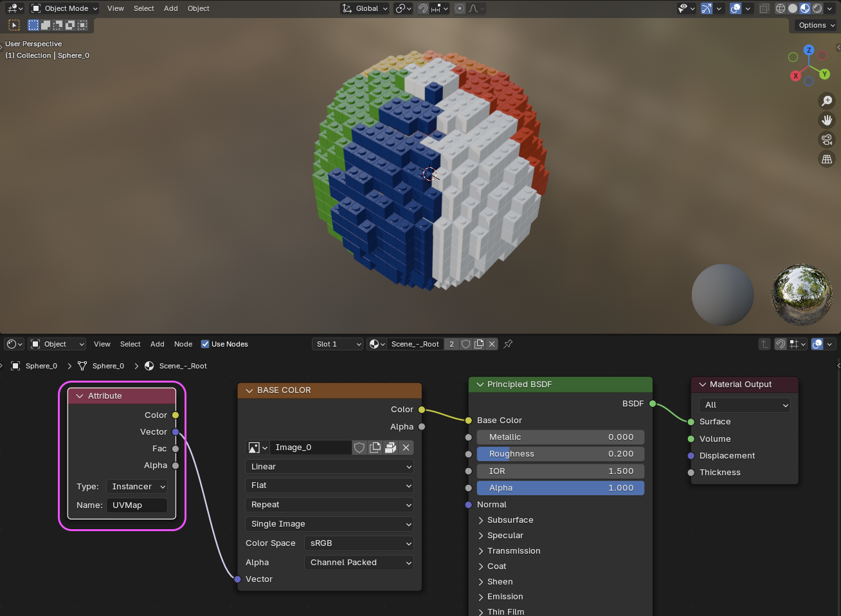The width and height of the screenshot is (841, 616).
Task: Edit Attribute Name field UVMap
Action: [x=136, y=505]
